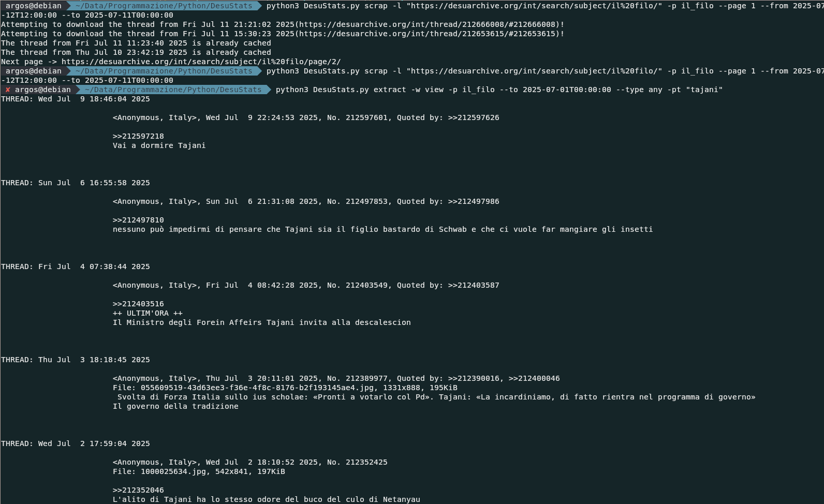Click the quoted reply >>212597218

pyautogui.click(x=138, y=136)
